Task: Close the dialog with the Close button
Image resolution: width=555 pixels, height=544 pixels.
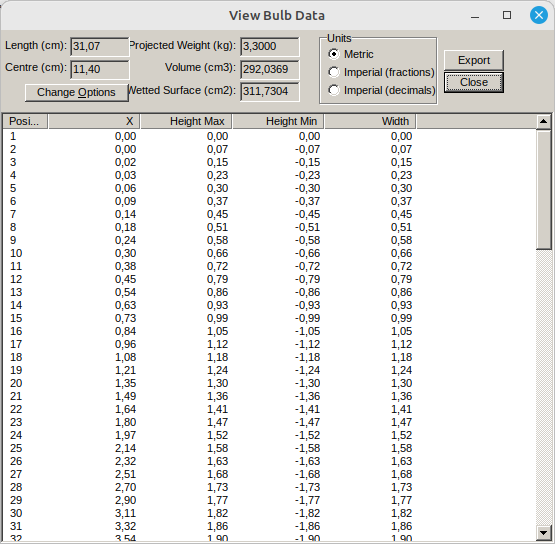Action: tap(474, 82)
